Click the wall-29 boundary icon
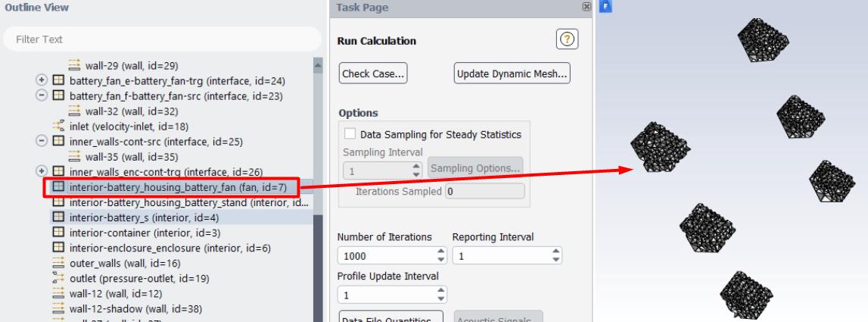868x322 pixels. pos(74,65)
